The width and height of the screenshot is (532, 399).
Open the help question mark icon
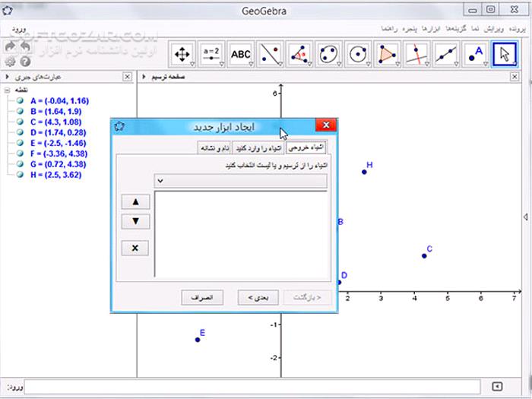tap(25, 62)
